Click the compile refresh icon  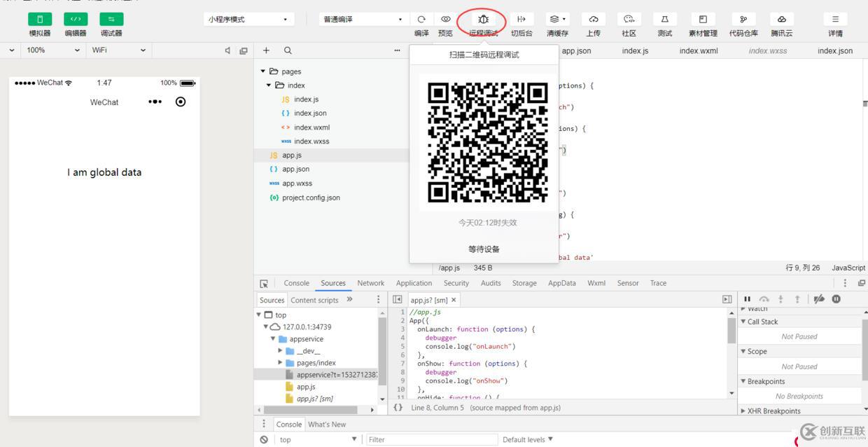(421, 20)
